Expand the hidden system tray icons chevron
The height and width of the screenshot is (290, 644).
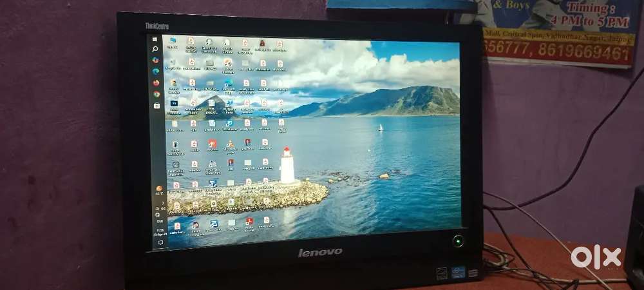163,203
